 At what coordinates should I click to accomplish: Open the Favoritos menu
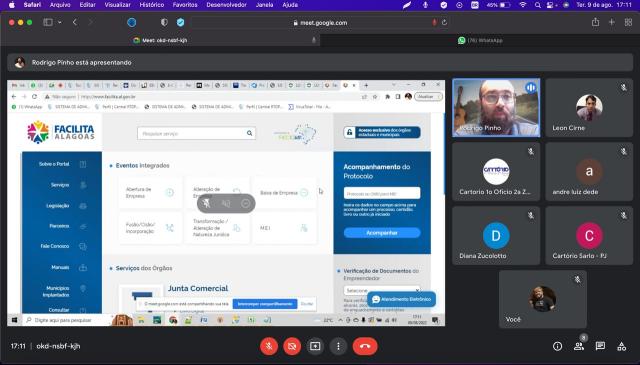pyautogui.click(x=185, y=5)
